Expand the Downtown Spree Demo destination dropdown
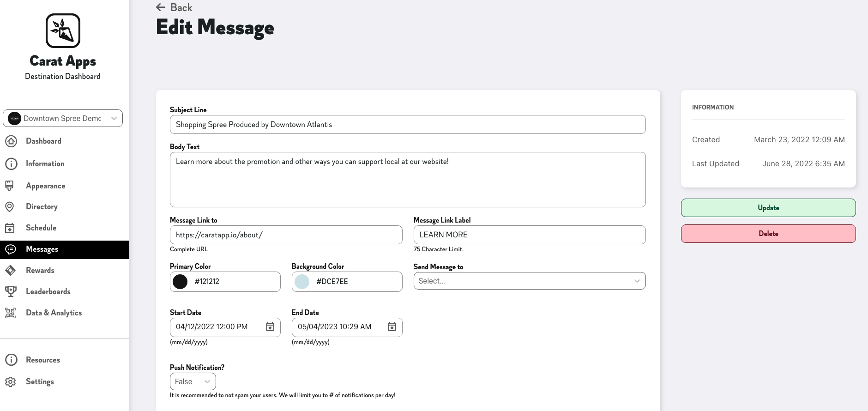Image resolution: width=868 pixels, height=411 pixels. 63,118
